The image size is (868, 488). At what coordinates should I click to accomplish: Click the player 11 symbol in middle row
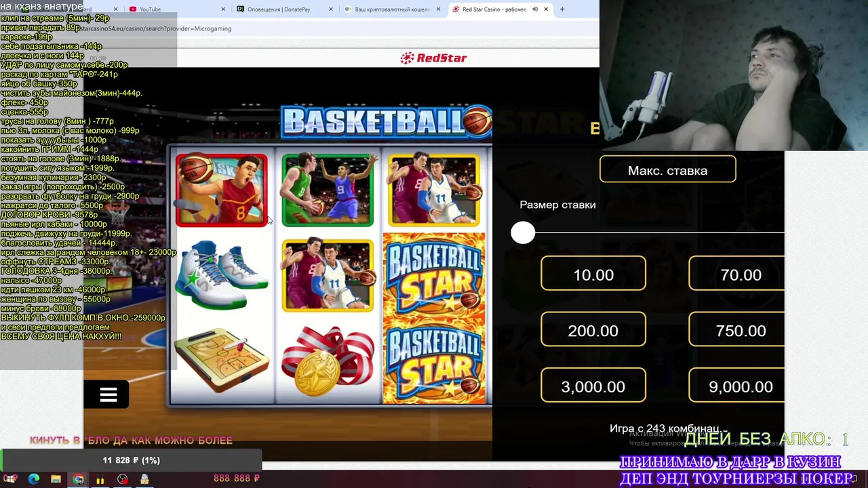(328, 274)
